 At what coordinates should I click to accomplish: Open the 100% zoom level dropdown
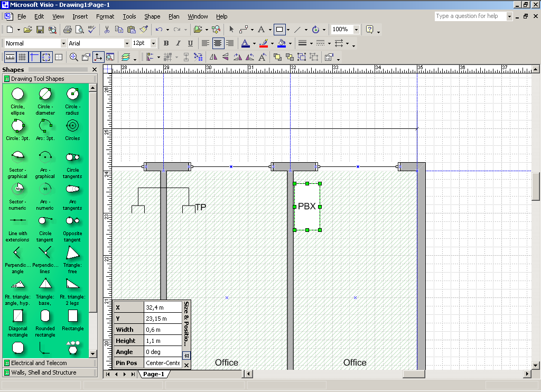pos(356,30)
